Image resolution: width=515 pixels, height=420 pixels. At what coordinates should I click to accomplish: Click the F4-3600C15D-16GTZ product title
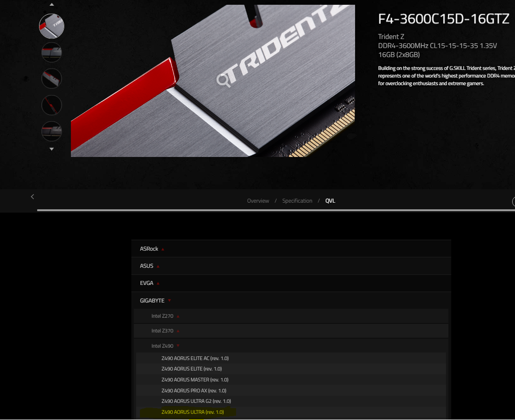pyautogui.click(x=444, y=19)
